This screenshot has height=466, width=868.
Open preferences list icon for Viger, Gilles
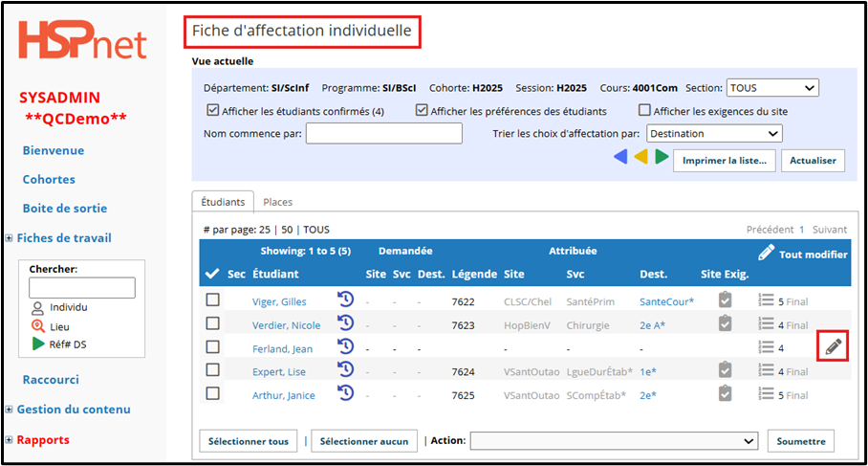coord(766,300)
